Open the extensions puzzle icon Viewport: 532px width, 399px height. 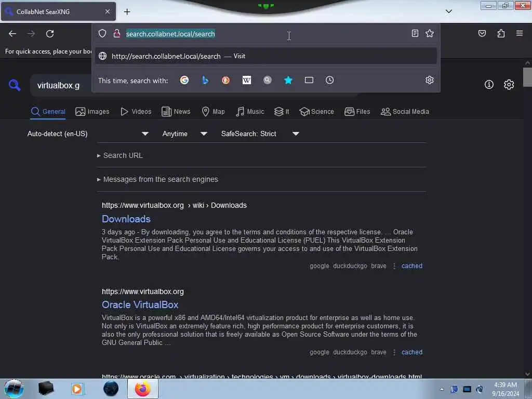point(501,33)
